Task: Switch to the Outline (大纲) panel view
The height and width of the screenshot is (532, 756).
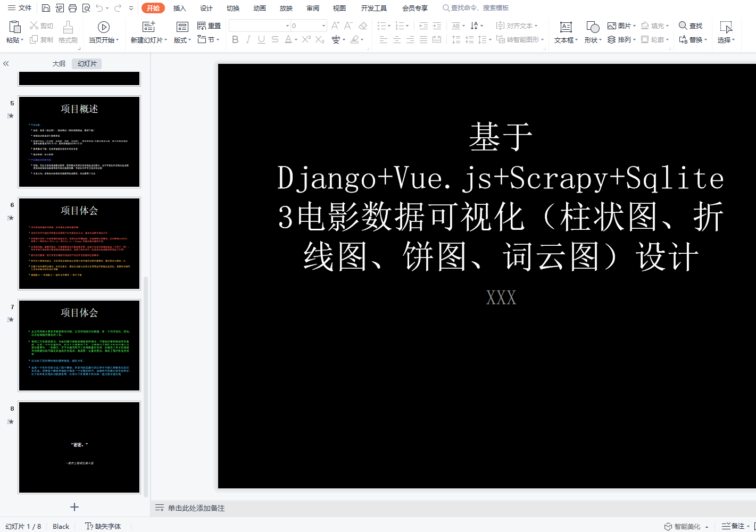Action: (59, 63)
